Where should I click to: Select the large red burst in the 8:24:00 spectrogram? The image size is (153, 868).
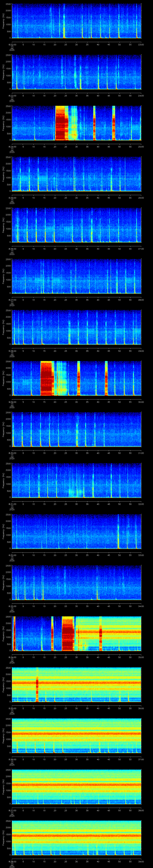point(62,123)
